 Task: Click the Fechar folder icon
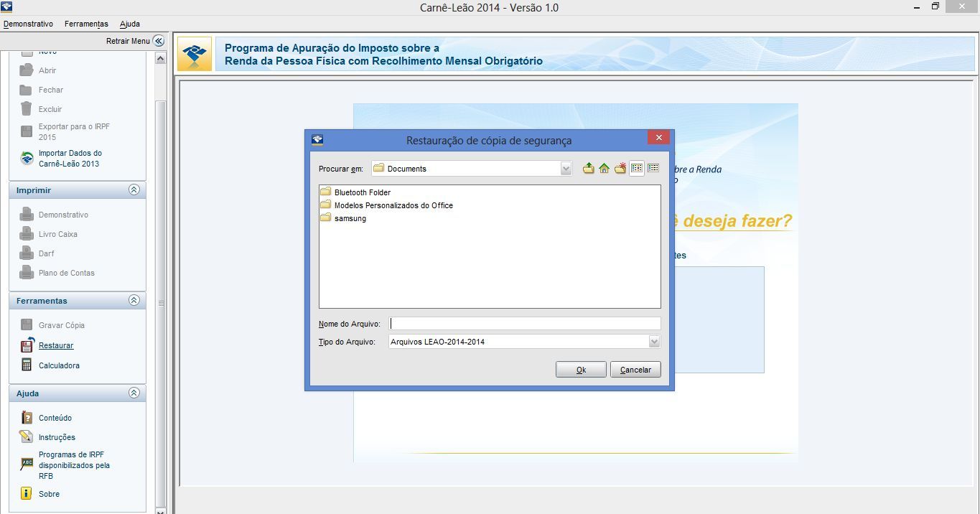point(26,90)
